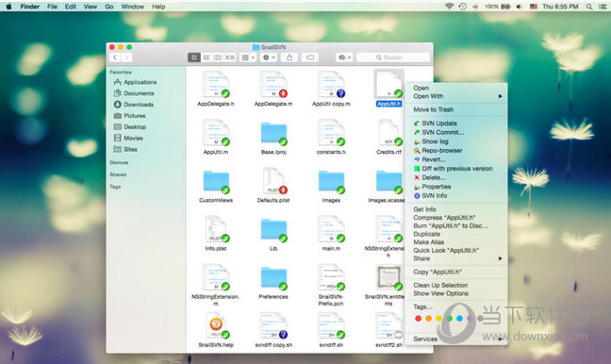This screenshot has height=364, width=611.
Task: Apply the orange tag color
Action: click(429, 319)
